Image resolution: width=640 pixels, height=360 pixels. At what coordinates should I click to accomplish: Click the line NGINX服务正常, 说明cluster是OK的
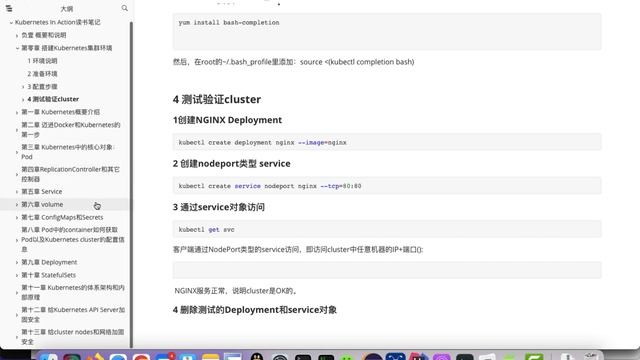(x=236, y=291)
